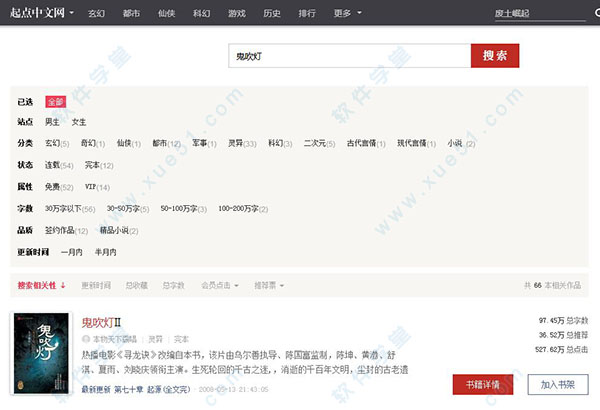
Task: Open the 科幻 nav item
Action: coord(202,13)
